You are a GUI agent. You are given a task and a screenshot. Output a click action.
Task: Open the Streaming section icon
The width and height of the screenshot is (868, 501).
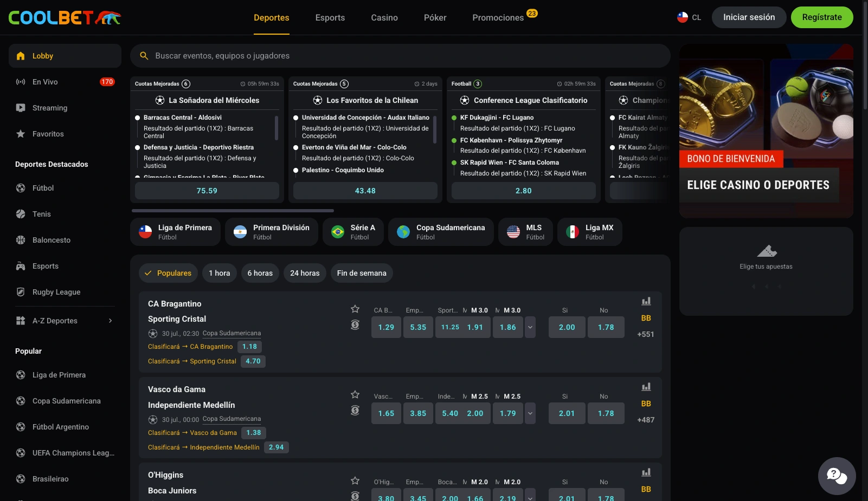(21, 108)
